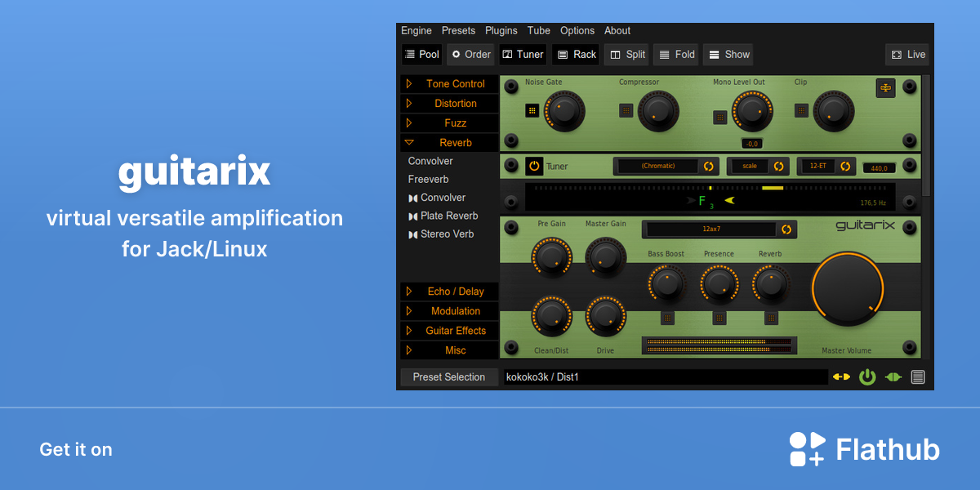
Task: Click the -0,0 level value box
Action: click(752, 144)
